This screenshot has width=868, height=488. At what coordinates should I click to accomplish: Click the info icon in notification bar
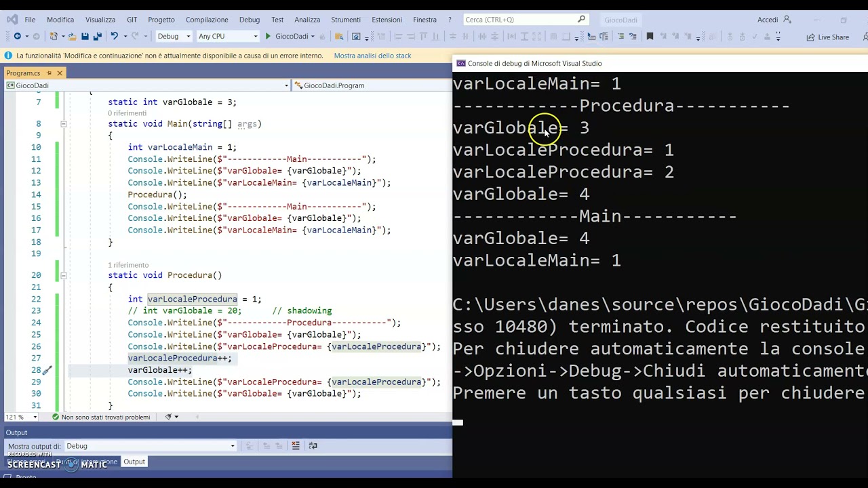[x=8, y=56]
